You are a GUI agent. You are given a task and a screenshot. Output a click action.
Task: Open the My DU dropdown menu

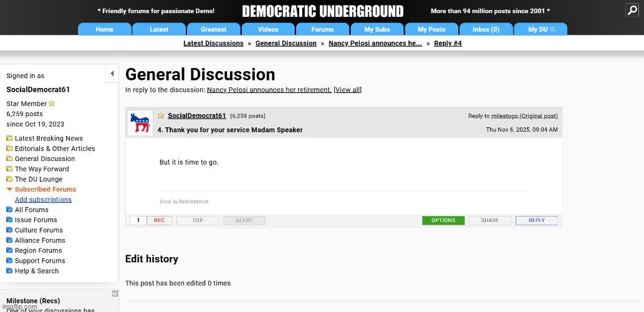coord(541,29)
